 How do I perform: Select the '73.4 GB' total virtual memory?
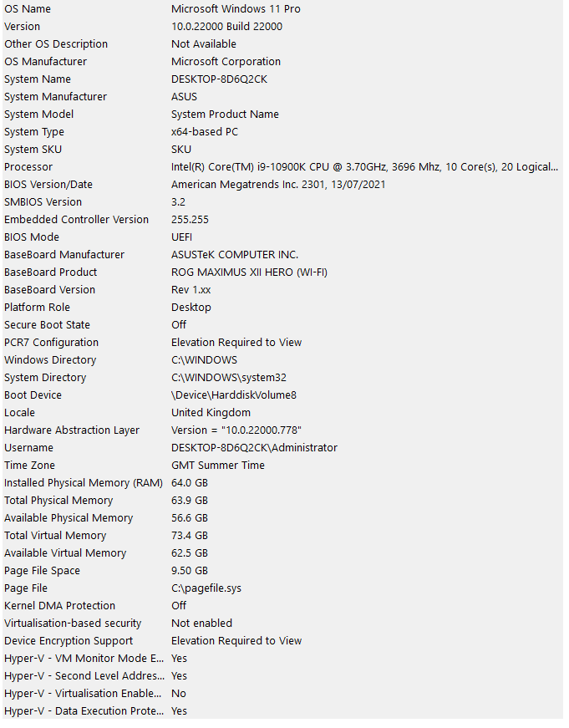[190, 536]
